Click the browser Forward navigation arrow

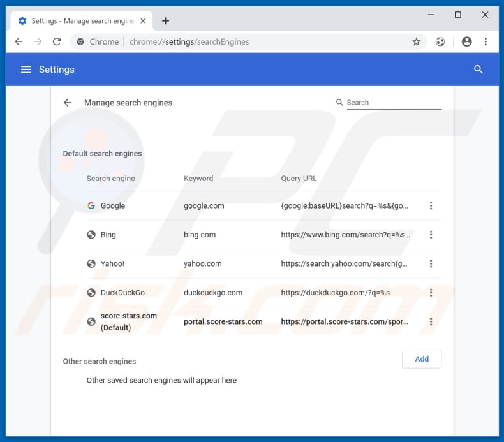click(38, 41)
